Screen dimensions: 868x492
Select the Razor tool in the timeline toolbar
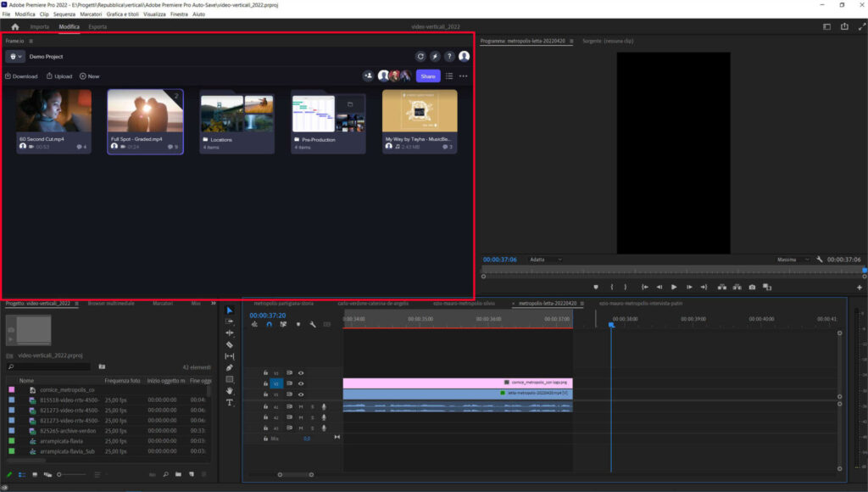(229, 343)
